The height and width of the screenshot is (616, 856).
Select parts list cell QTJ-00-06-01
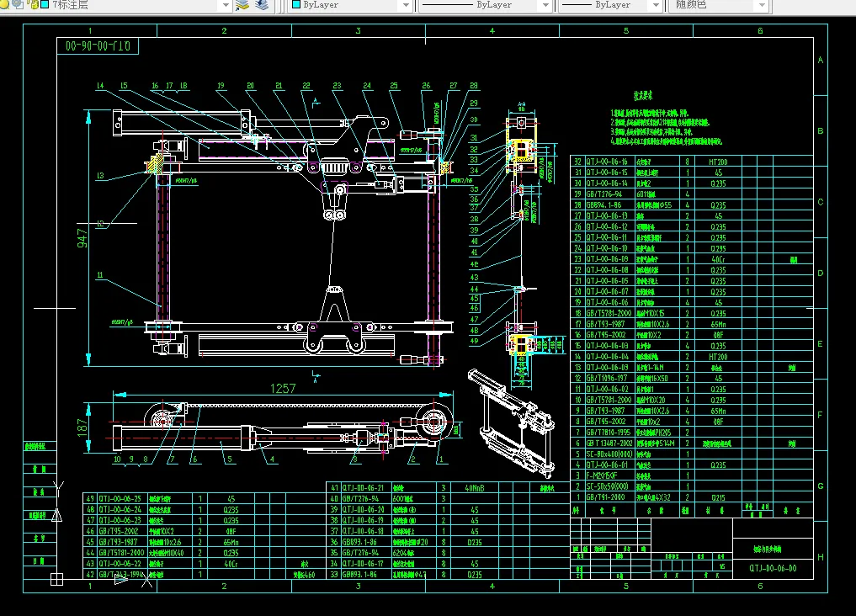(x=607, y=465)
